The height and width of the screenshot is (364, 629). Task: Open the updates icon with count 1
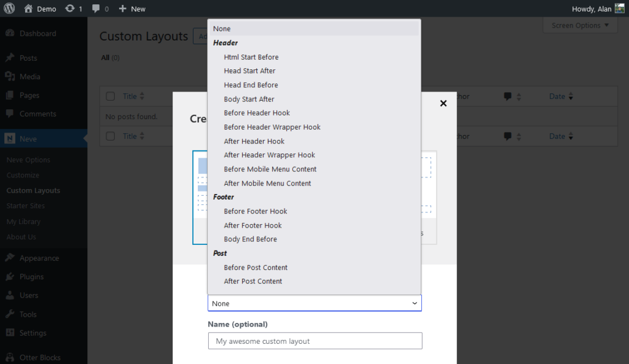tap(70, 9)
